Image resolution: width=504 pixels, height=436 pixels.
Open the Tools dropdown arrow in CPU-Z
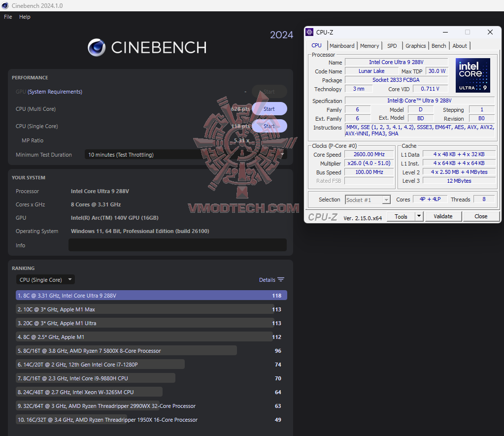(x=419, y=216)
